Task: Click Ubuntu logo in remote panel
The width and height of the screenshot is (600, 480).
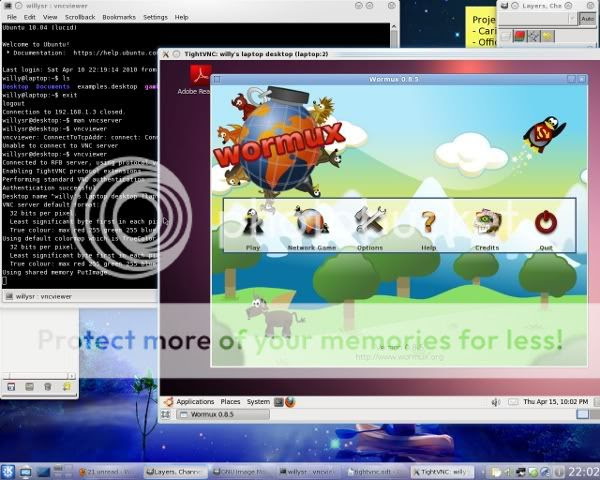Action: (168, 402)
